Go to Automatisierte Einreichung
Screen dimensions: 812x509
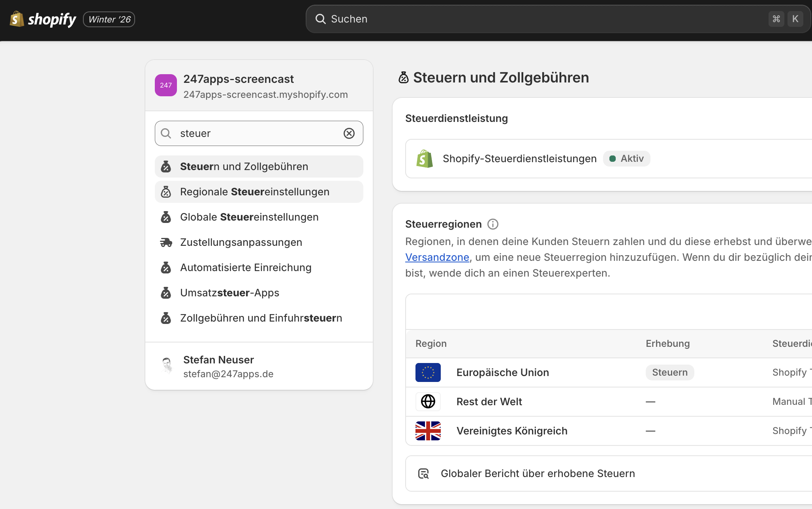(245, 268)
